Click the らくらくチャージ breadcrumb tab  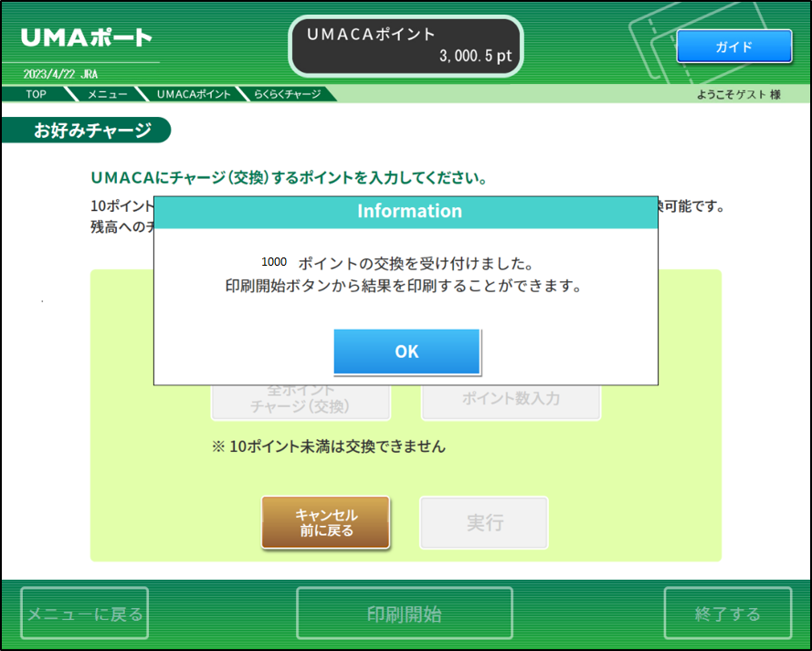point(287,94)
